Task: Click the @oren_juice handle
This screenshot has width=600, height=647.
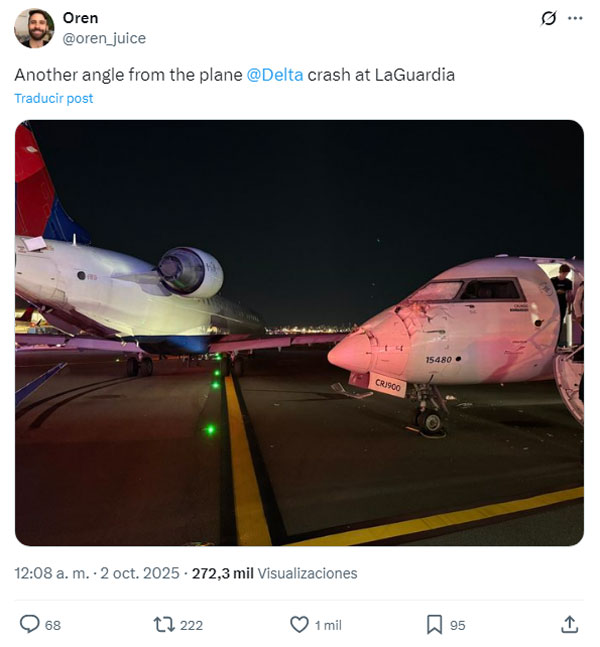Action: [104, 38]
